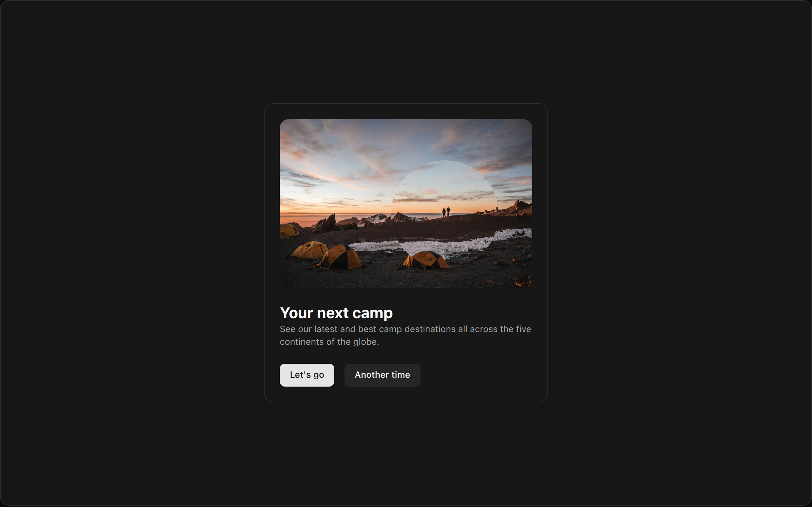The height and width of the screenshot is (507, 812).
Task: Dismiss with the "Another time" button
Action: click(382, 375)
